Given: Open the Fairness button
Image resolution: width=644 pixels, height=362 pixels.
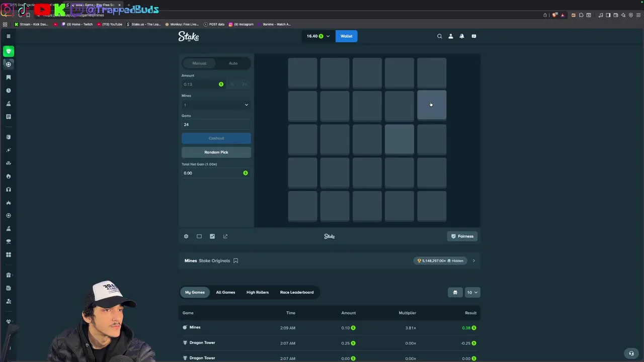Looking at the screenshot, I should click(462, 236).
